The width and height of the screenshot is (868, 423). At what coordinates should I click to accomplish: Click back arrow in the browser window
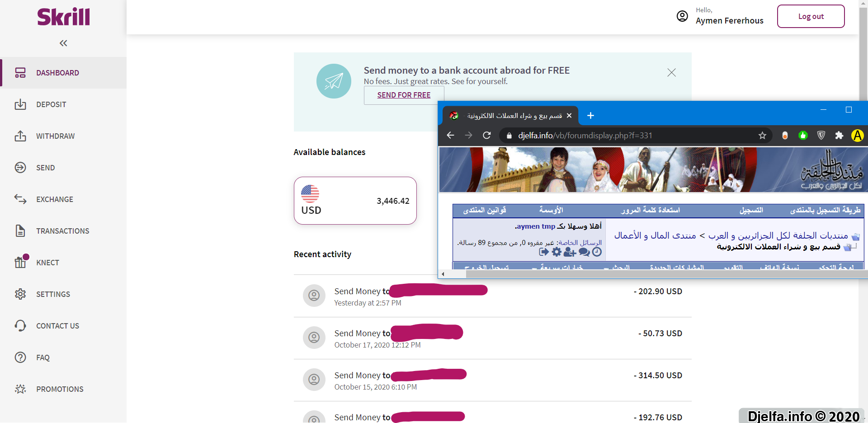tap(450, 135)
